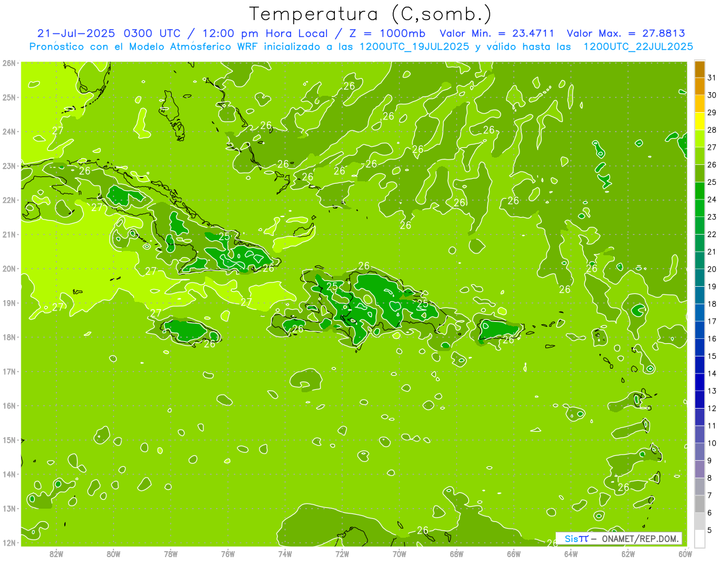
Task: Click the 16N latitude axis label
Action: pos(8,406)
